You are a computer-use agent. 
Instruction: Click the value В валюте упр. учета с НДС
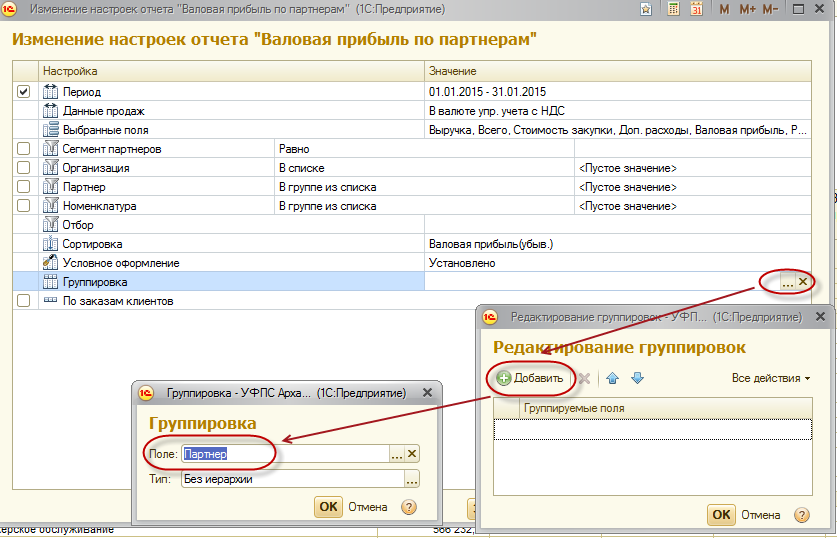[496, 111]
